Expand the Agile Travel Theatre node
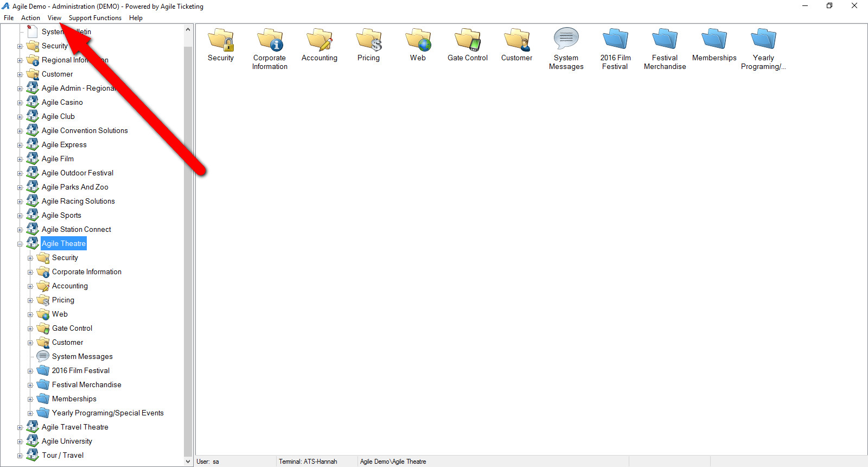The width and height of the screenshot is (868, 467). tap(20, 427)
